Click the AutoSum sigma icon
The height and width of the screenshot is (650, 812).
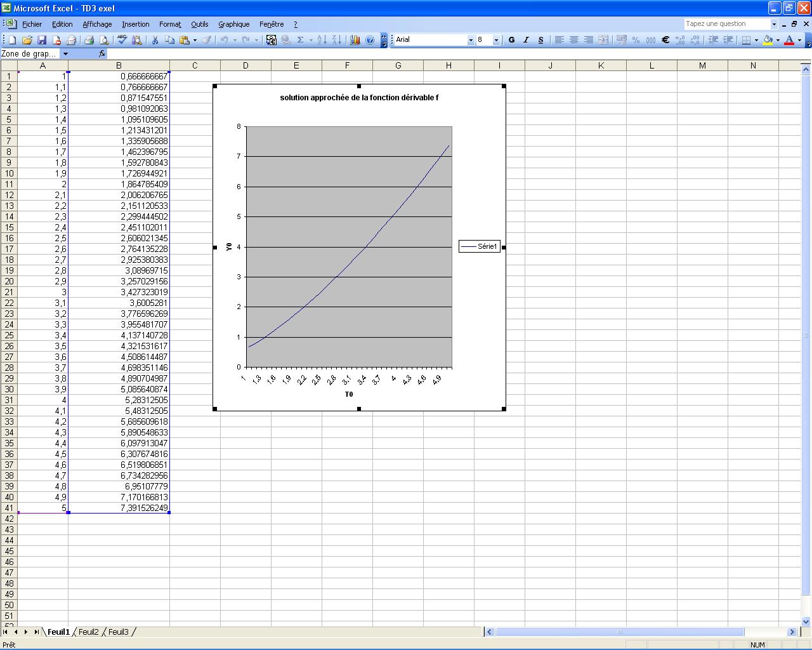[x=300, y=40]
